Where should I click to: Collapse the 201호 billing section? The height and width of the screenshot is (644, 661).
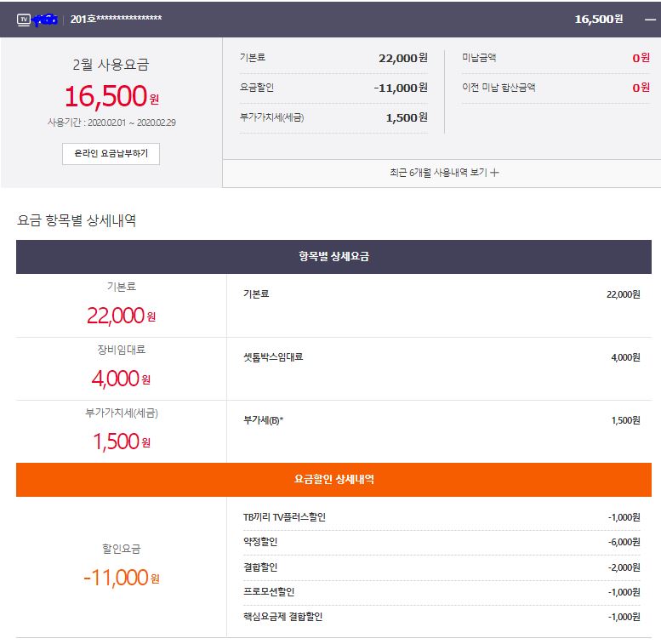pos(650,19)
